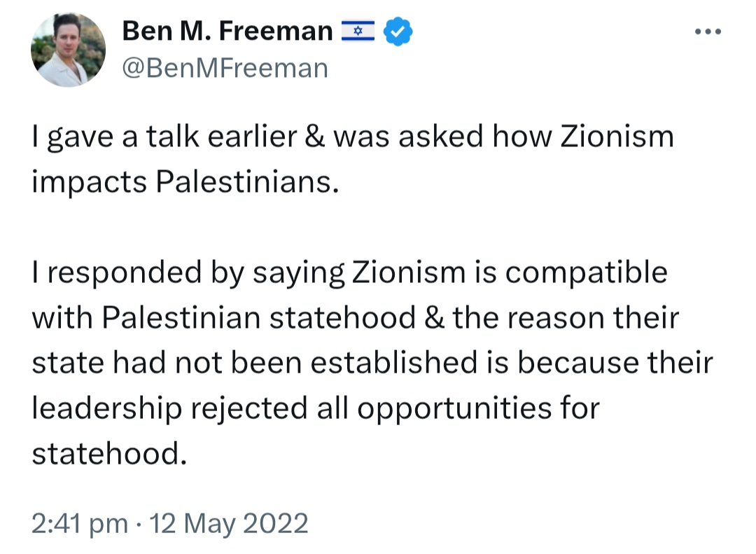The width and height of the screenshot is (756, 554).
Task: Click the date 12 May 2022
Action: [x=228, y=524]
